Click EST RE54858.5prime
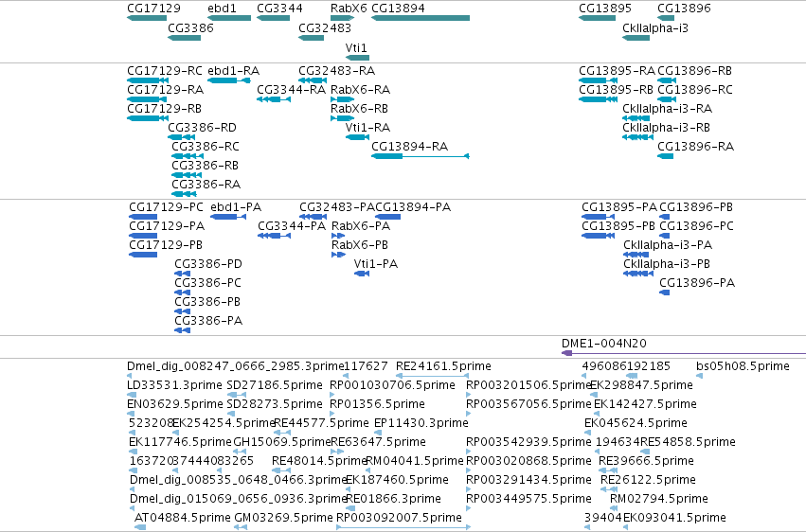806x532 pixels. [645, 452]
